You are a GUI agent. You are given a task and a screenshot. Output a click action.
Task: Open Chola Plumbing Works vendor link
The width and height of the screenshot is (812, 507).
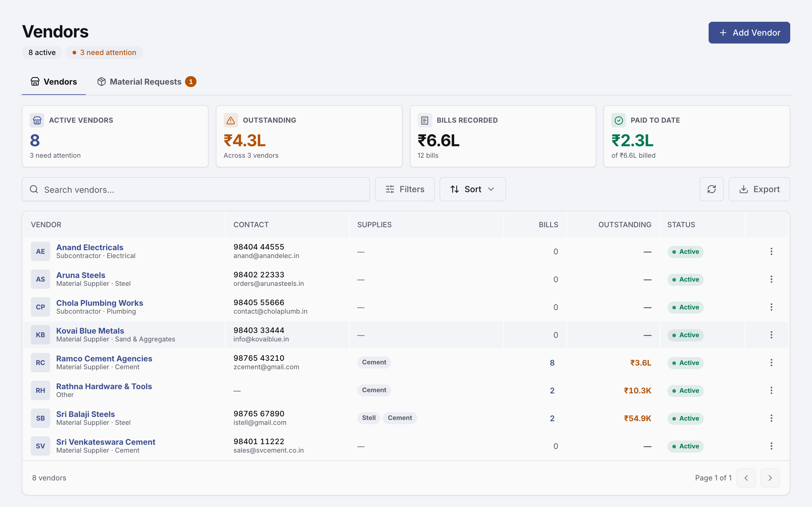(100, 303)
